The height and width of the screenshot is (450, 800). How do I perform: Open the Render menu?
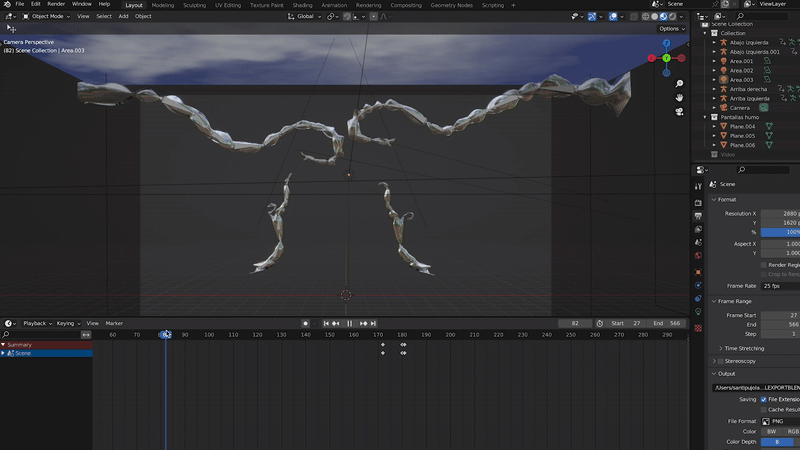pyautogui.click(x=56, y=4)
